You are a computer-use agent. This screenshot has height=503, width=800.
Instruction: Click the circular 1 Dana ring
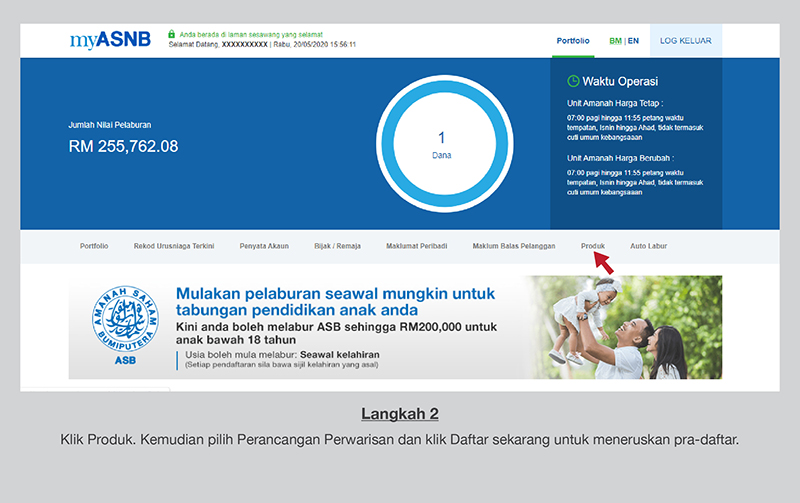(x=441, y=144)
